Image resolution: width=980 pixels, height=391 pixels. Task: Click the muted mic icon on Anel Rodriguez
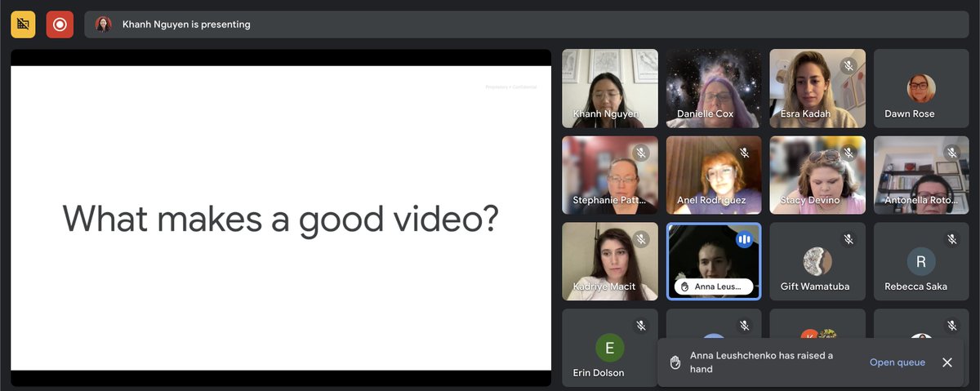tap(745, 153)
